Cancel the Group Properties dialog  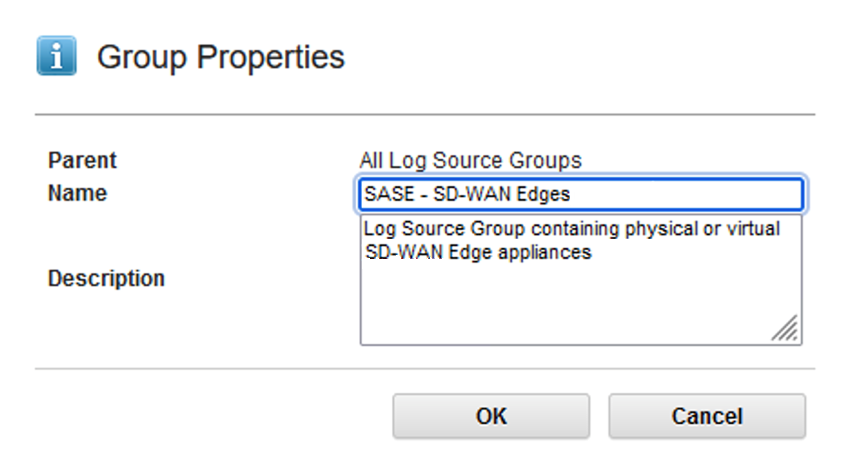point(706,416)
